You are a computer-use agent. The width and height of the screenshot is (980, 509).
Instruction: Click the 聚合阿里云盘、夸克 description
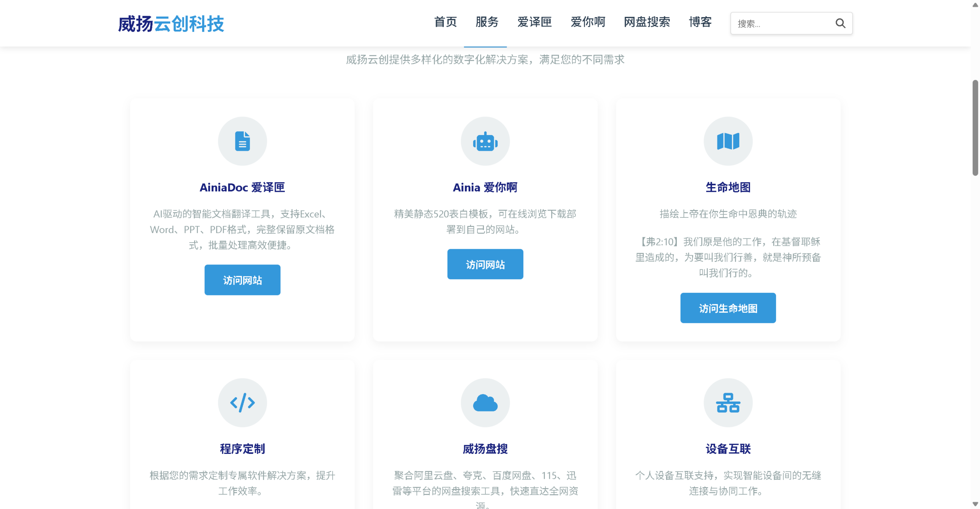pyautogui.click(x=485, y=489)
